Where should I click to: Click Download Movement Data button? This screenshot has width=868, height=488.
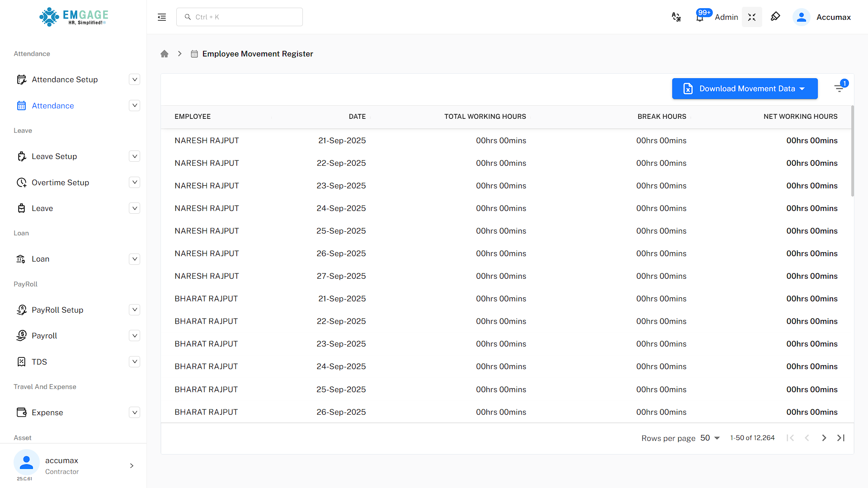[x=745, y=89]
